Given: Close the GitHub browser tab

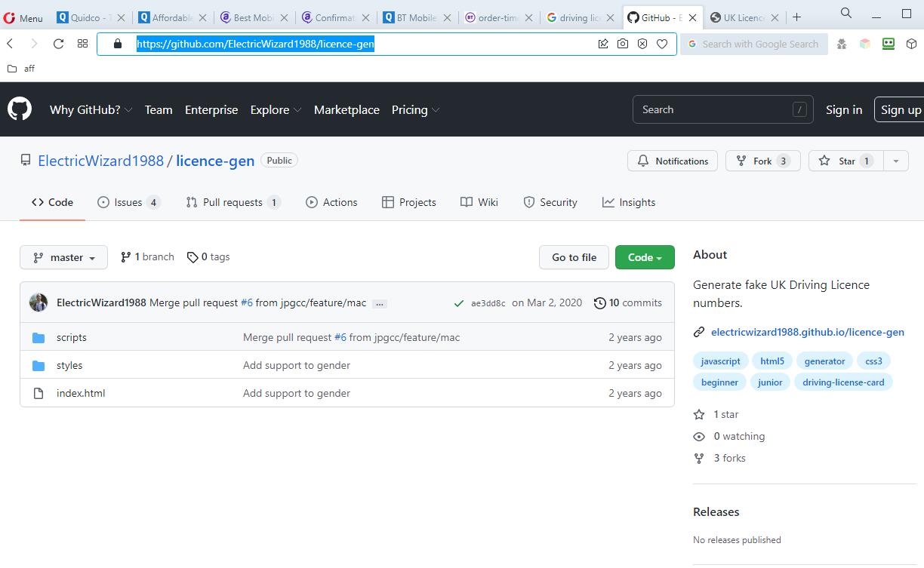Looking at the screenshot, I should (692, 17).
